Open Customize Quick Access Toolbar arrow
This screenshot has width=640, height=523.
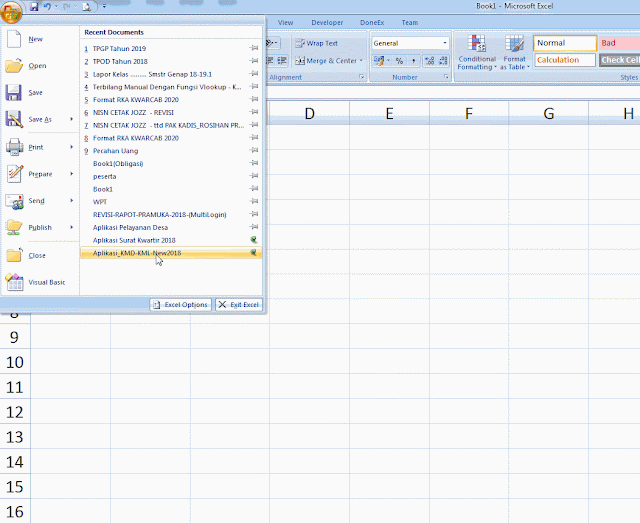coord(104,7)
